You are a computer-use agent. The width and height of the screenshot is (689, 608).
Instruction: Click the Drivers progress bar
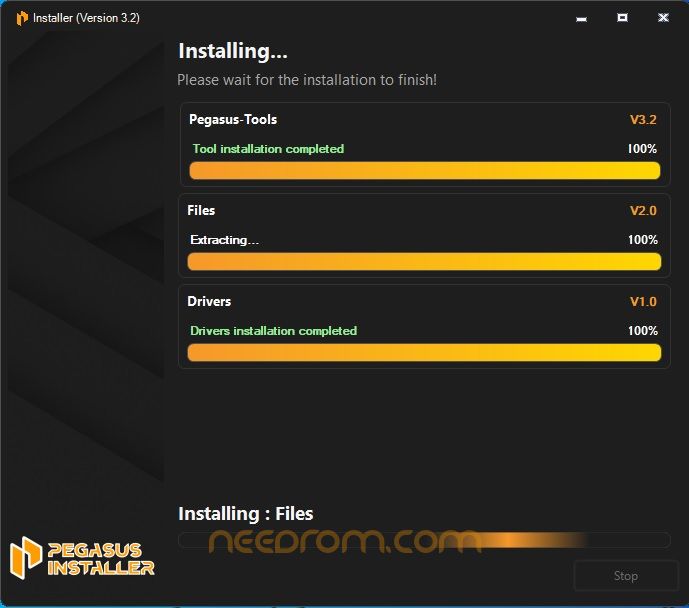coord(425,353)
